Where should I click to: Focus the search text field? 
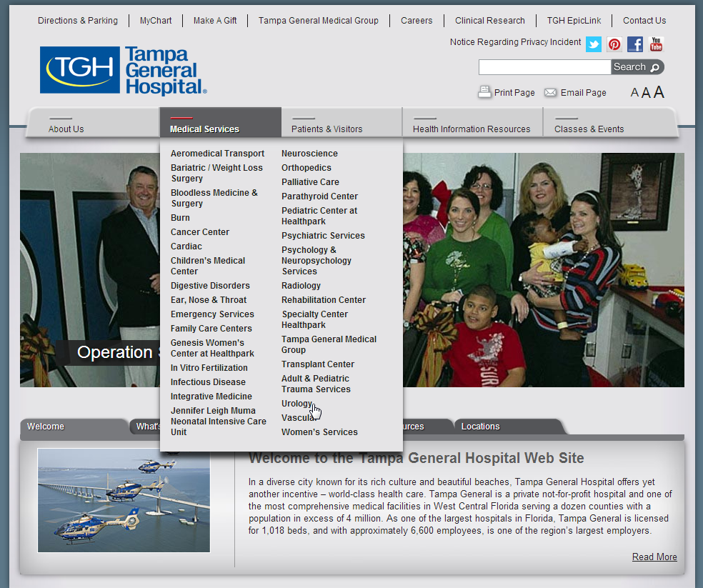pyautogui.click(x=544, y=67)
